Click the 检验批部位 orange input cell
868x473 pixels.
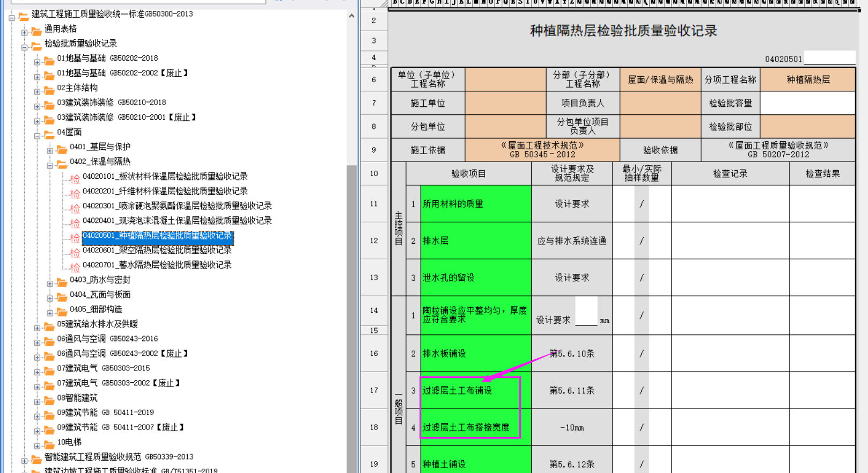[808, 127]
